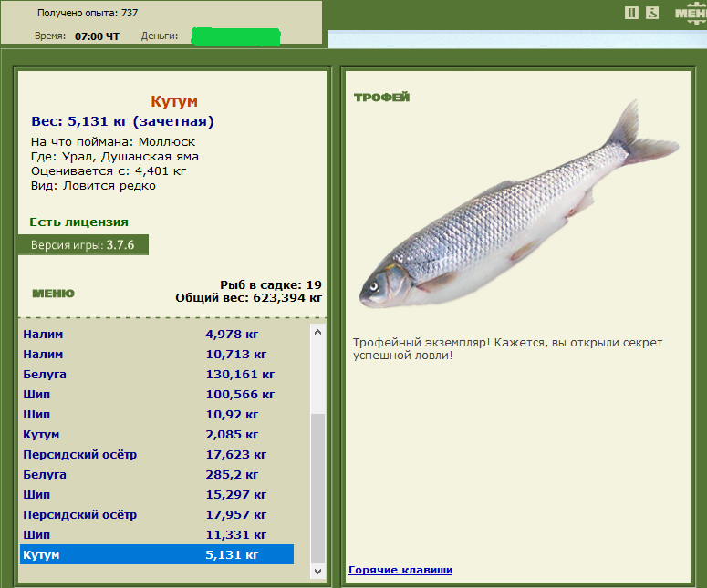
Task: Click the scroll up arrow of the fish list
Action: point(317,332)
